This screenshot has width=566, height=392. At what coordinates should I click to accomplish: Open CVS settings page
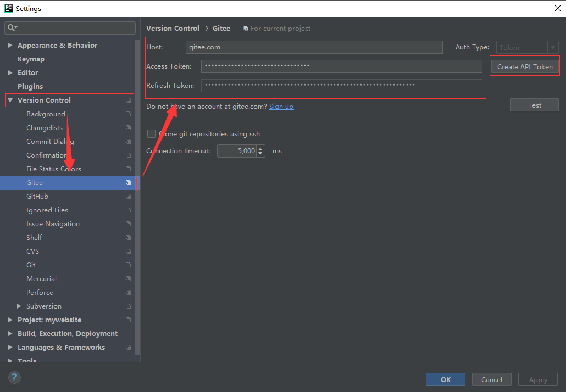(32, 251)
